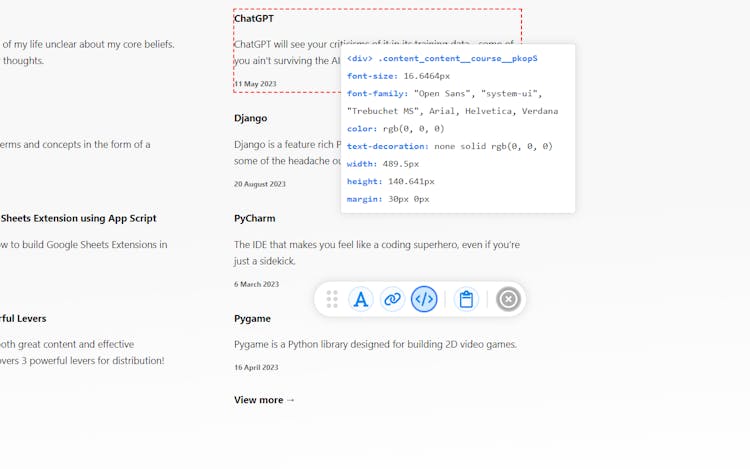This screenshot has width=750, height=469.
Task: Click the 6 March 2023 date
Action: click(x=256, y=284)
